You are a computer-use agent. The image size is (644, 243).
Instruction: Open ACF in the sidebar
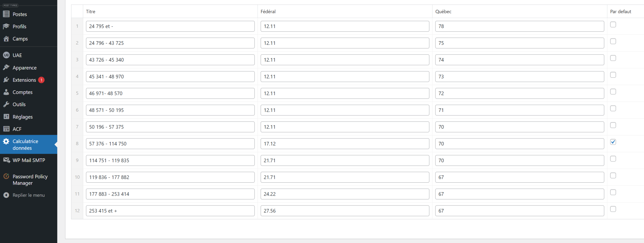point(17,129)
